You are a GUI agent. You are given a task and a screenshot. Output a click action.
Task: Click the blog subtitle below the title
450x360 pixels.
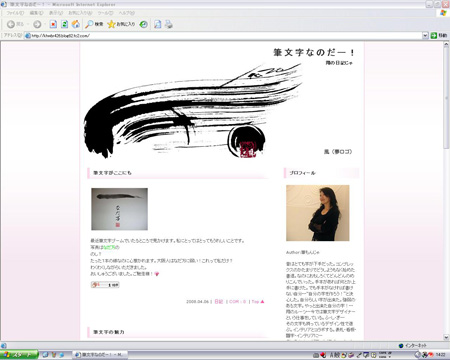click(x=339, y=63)
